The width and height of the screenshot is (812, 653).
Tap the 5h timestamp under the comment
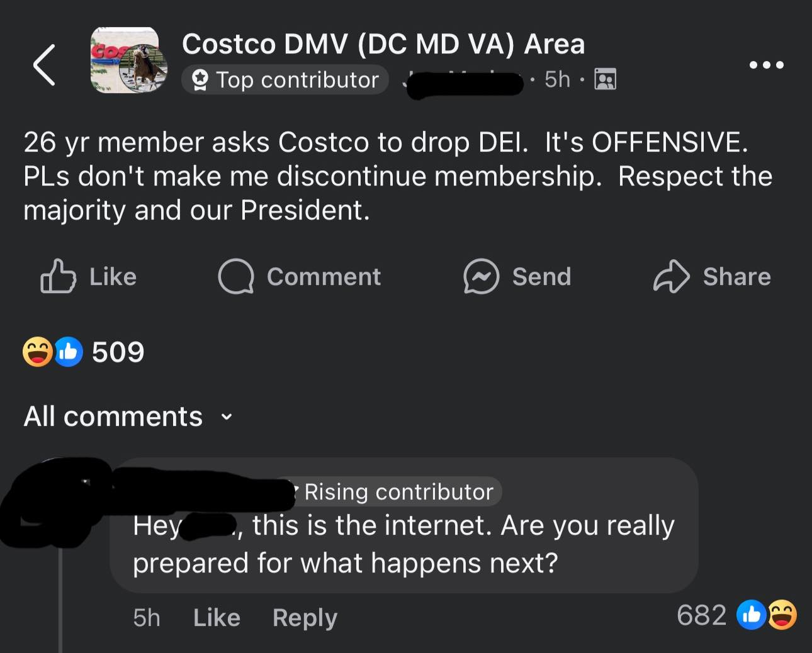coord(147,618)
